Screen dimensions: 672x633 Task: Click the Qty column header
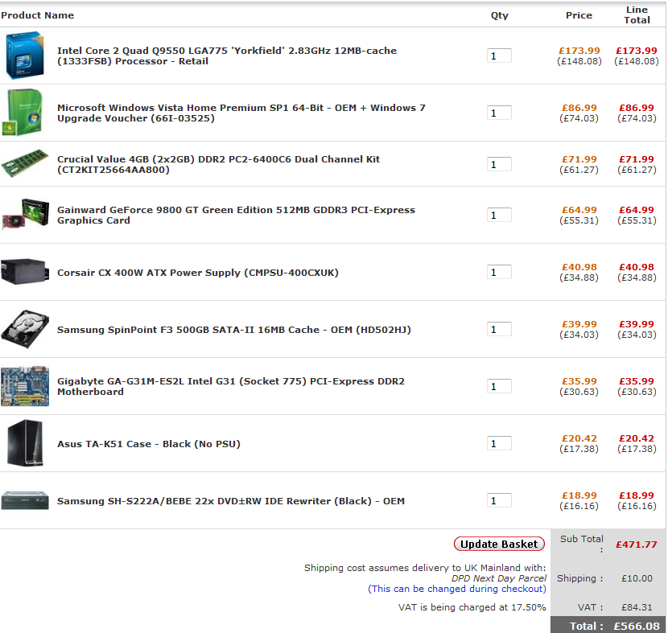500,16
